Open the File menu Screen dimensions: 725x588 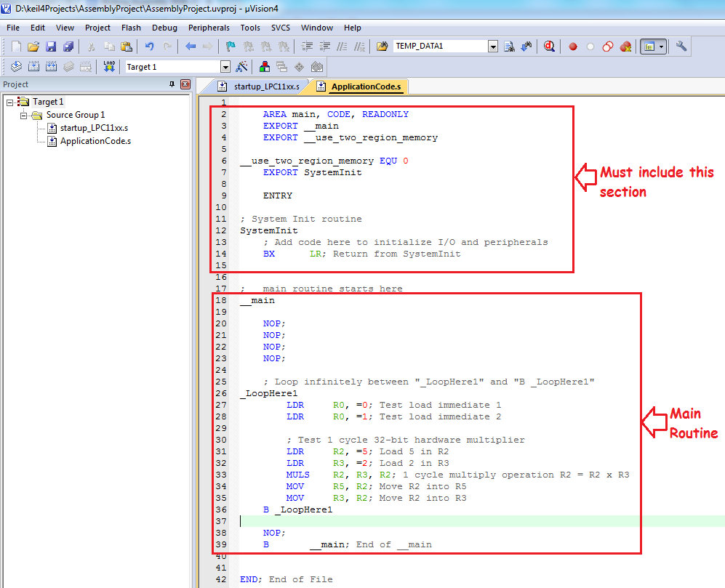tap(13, 28)
